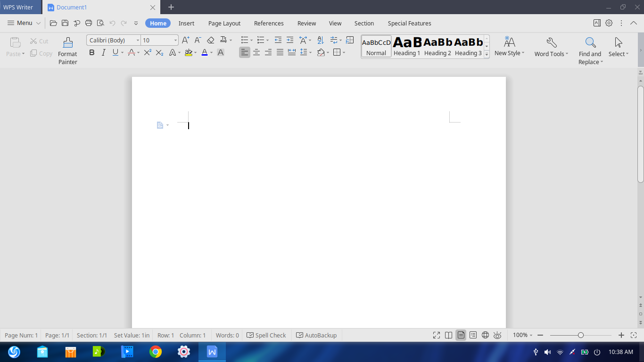Switch to the Insert tab
Screen dimensions: 644x362
pos(186,23)
